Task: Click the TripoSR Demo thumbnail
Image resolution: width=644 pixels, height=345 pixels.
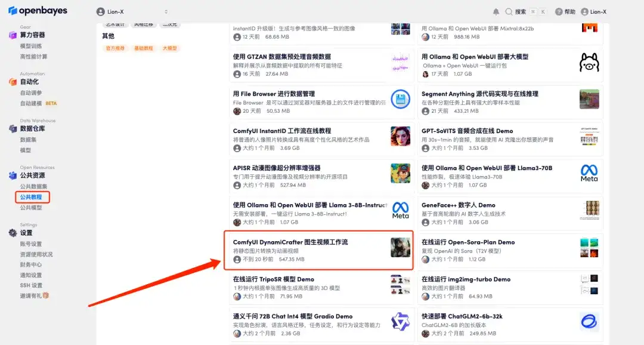Action: 401,285
